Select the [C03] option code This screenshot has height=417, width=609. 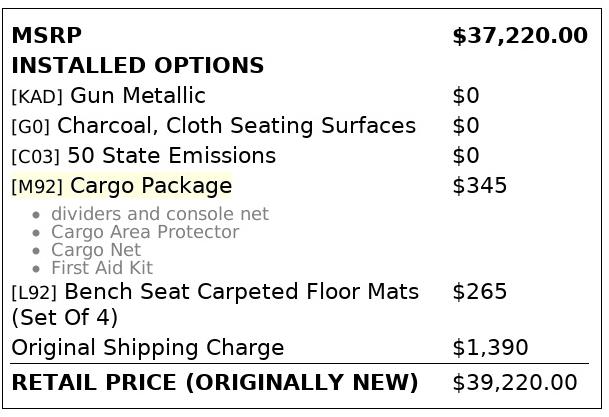click(x=36, y=157)
